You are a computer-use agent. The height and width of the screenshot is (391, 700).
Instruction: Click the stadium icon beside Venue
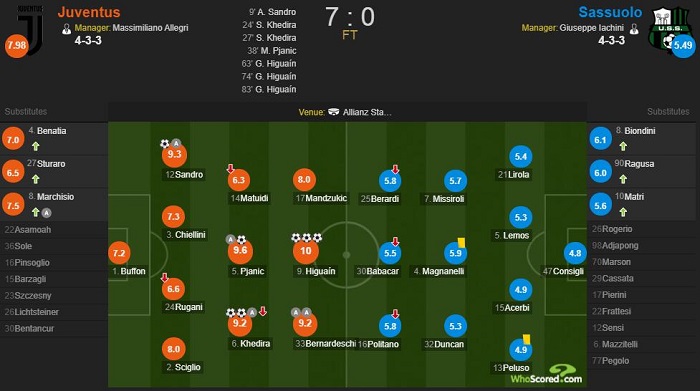click(x=333, y=112)
